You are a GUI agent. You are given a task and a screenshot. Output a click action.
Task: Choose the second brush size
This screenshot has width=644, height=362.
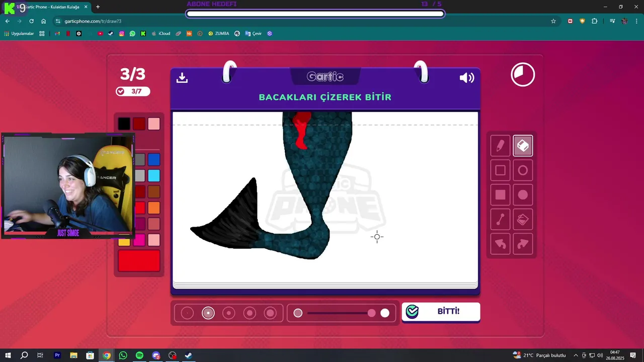point(208,313)
